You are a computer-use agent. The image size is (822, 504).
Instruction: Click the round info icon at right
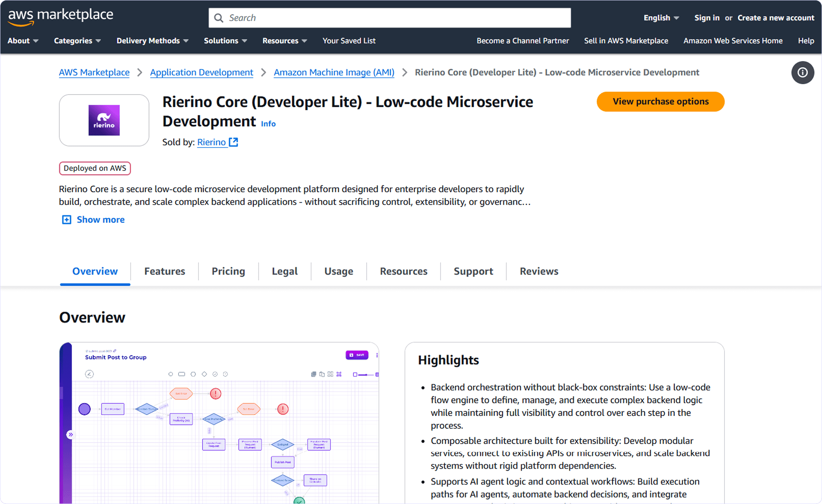802,73
